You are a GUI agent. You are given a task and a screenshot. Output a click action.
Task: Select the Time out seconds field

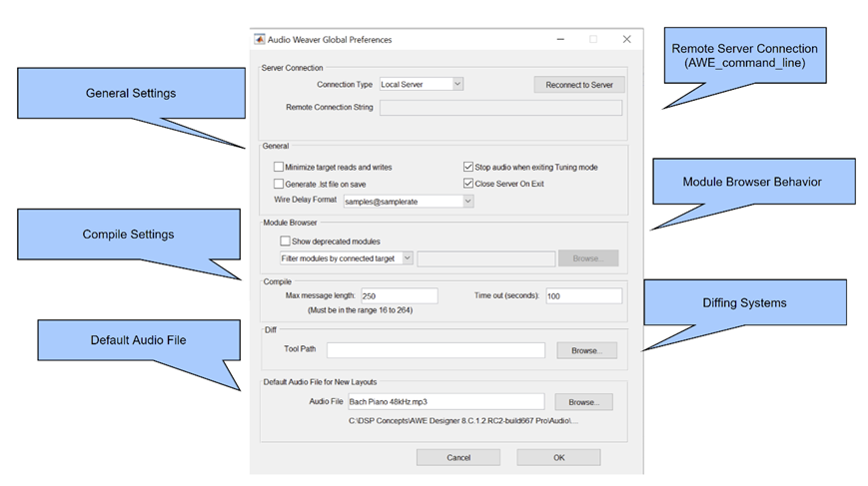(582, 296)
